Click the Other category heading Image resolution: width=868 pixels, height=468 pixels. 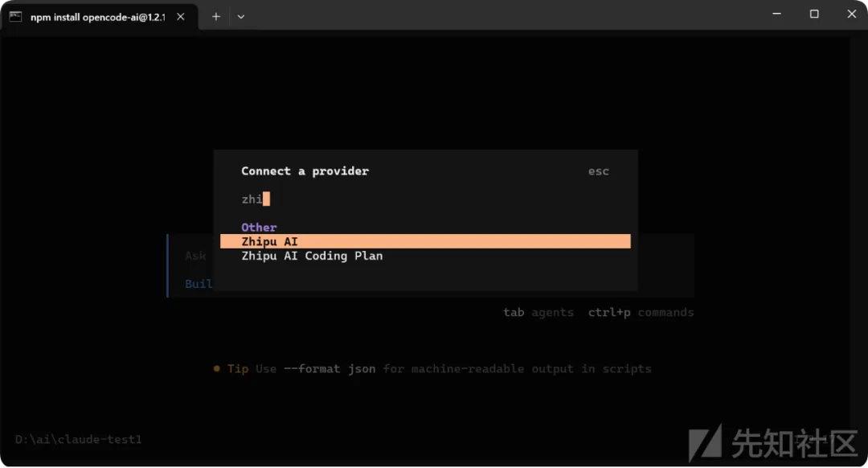coord(259,228)
